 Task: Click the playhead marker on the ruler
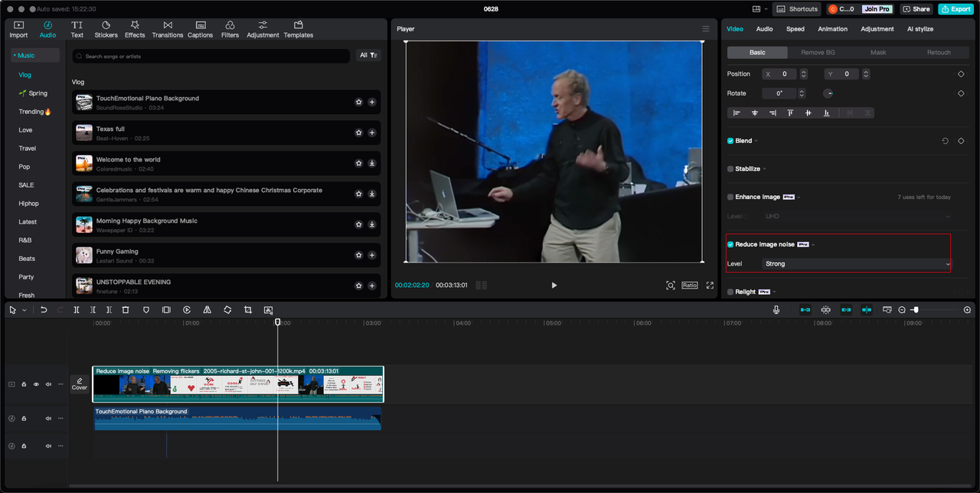tap(278, 322)
